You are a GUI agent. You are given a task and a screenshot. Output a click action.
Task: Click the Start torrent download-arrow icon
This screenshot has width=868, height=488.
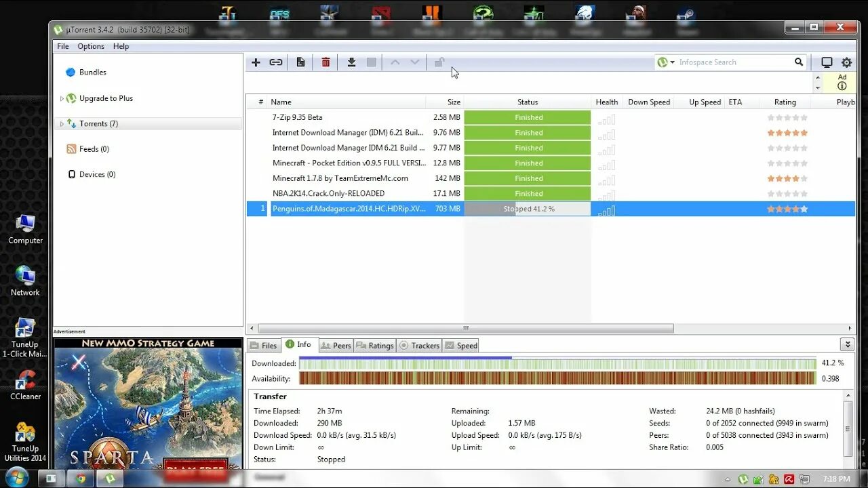coord(351,62)
